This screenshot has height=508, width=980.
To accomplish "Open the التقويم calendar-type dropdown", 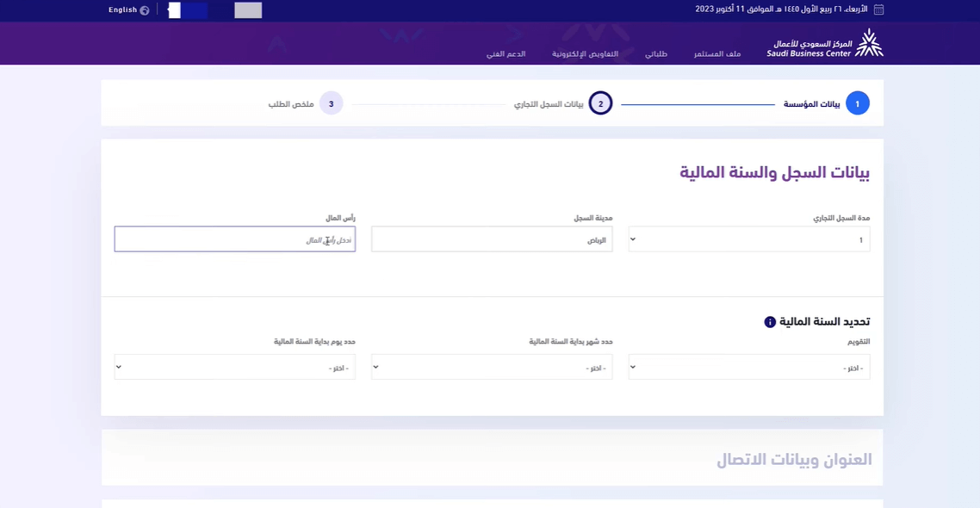I will pyautogui.click(x=748, y=367).
